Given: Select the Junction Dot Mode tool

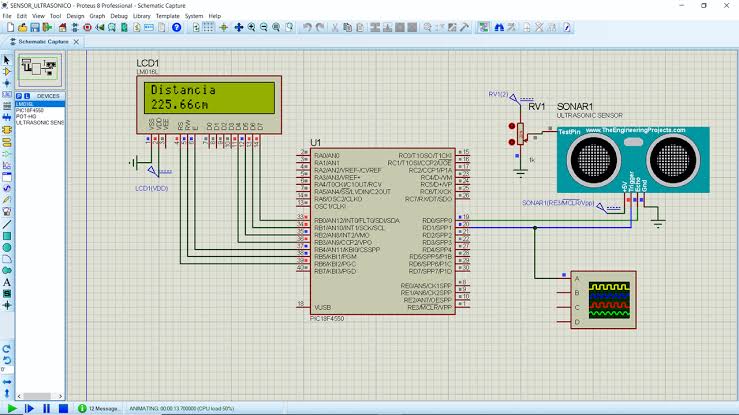Looking at the screenshot, I should pyautogui.click(x=7, y=83).
